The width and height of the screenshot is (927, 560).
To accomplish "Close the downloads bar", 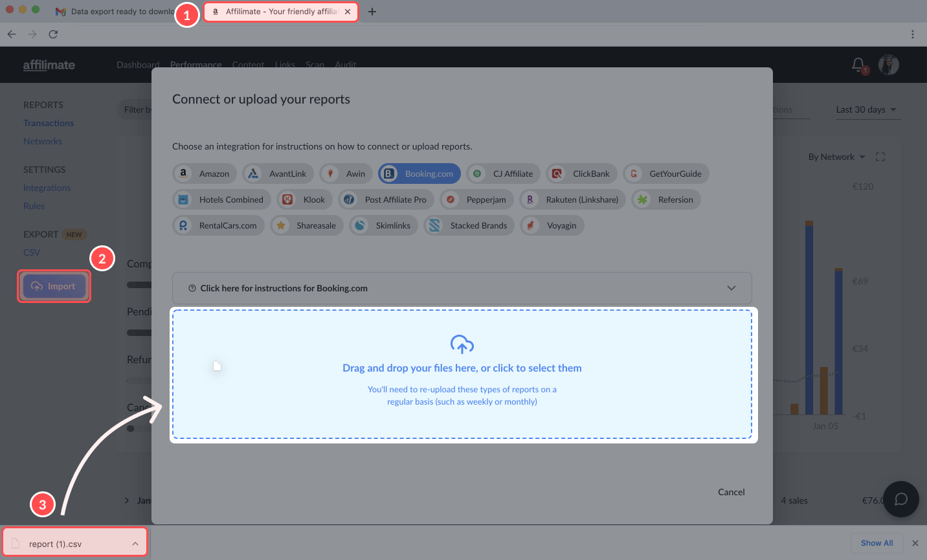I will pyautogui.click(x=915, y=543).
